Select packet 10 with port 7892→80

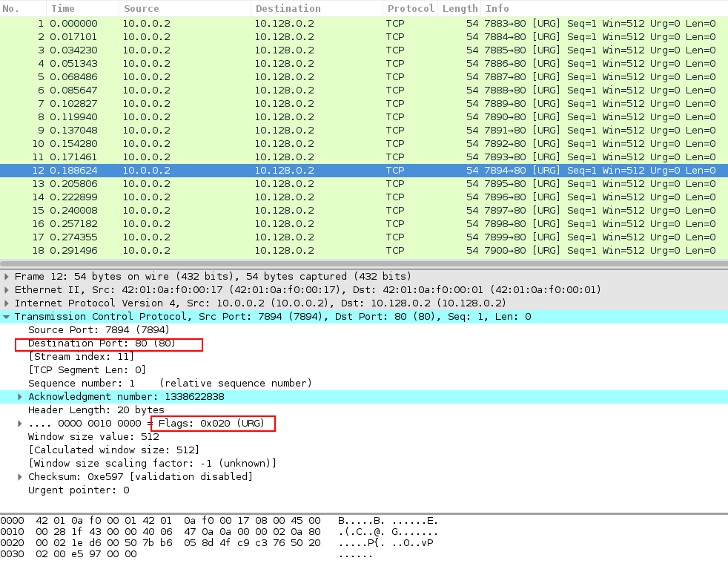(x=364, y=144)
